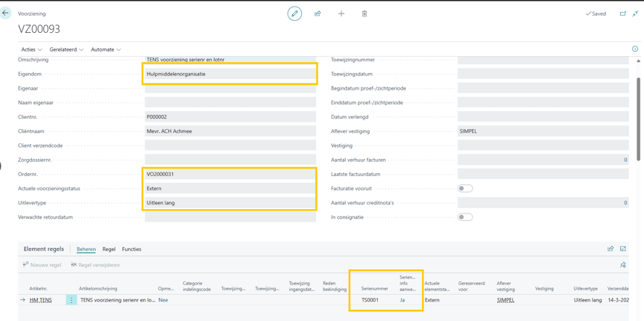Open the Regel tab
This screenshot has height=321, width=644.
[x=109, y=249]
